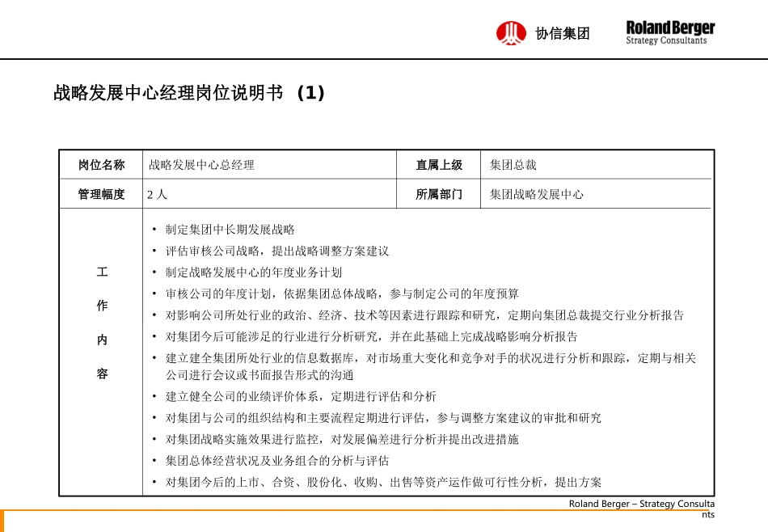
Task: Click bullet 制定战略发展中心的年度业务计划
Action: (254, 272)
